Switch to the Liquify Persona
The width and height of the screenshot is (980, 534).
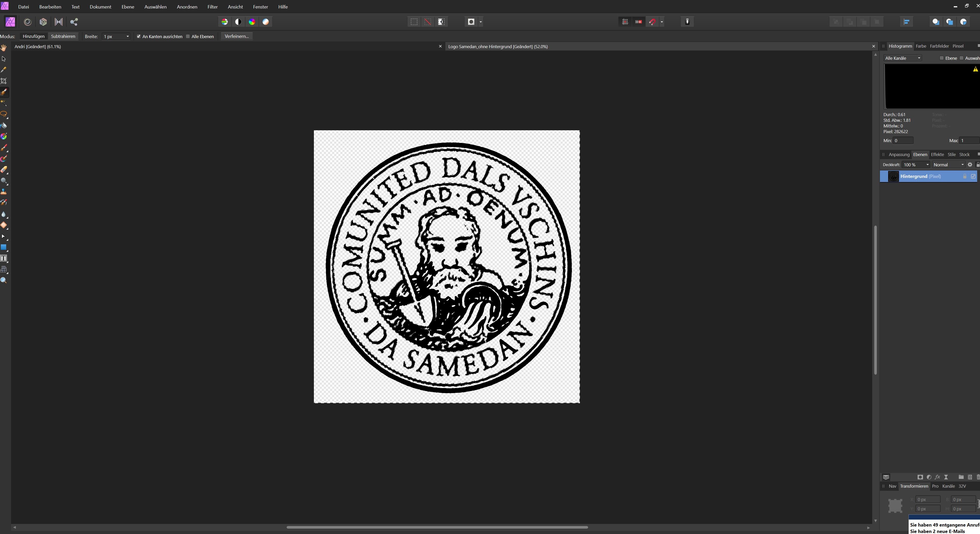27,22
